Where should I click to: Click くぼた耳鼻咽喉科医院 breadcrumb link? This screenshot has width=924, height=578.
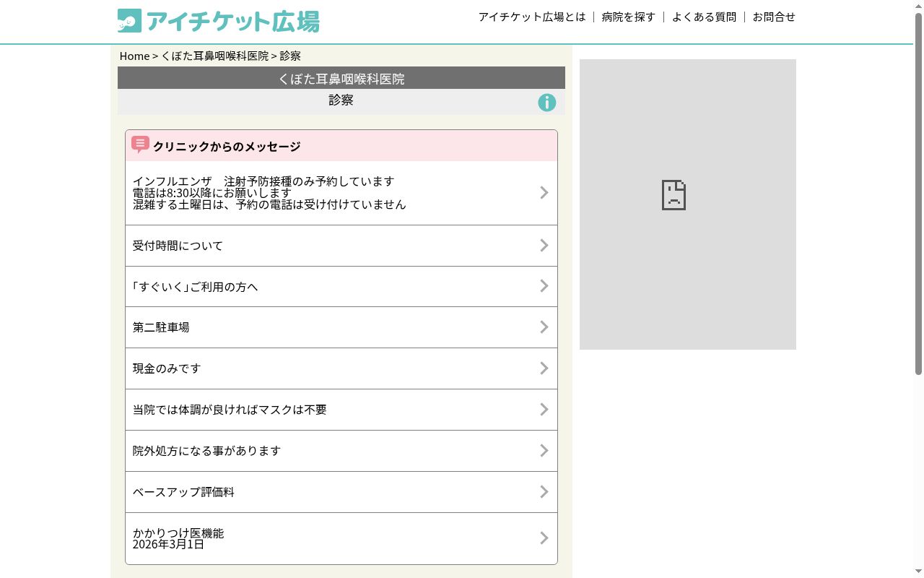click(x=214, y=56)
